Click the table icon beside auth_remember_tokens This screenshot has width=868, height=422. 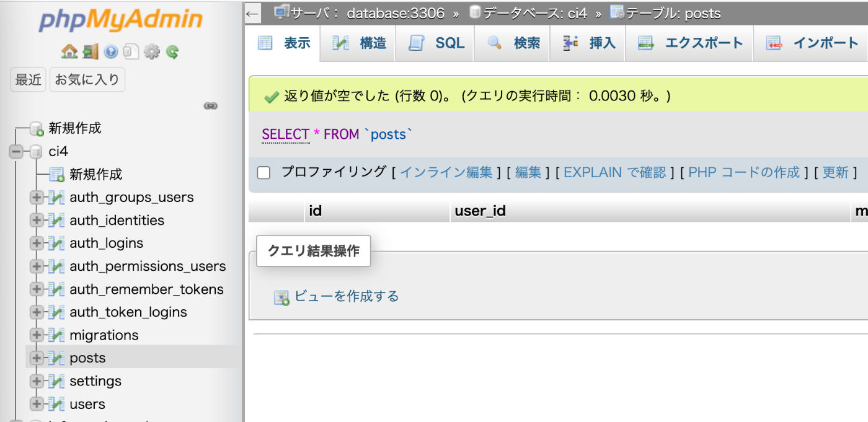57,289
